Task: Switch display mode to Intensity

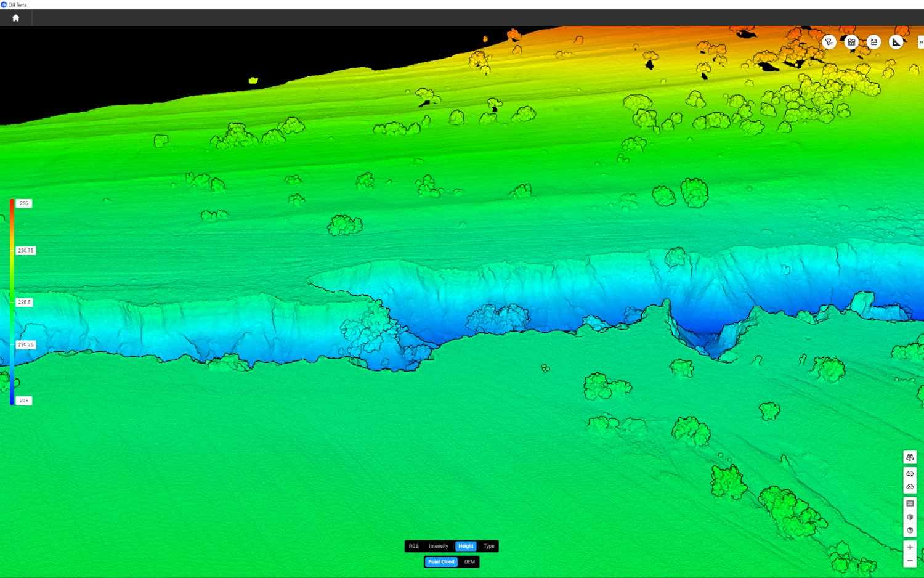Action: (439, 546)
